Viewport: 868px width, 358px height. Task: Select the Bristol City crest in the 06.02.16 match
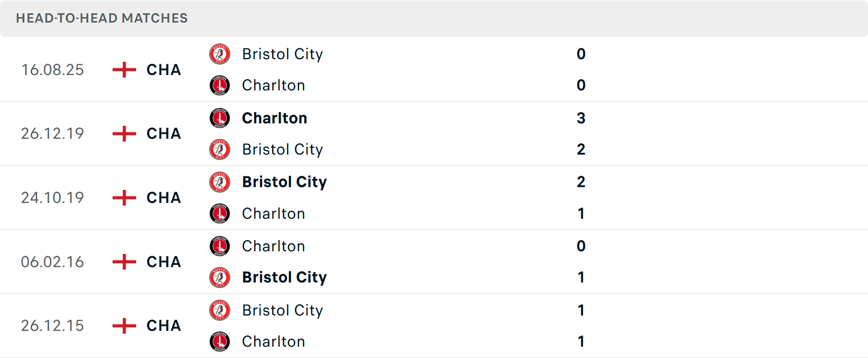(220, 278)
